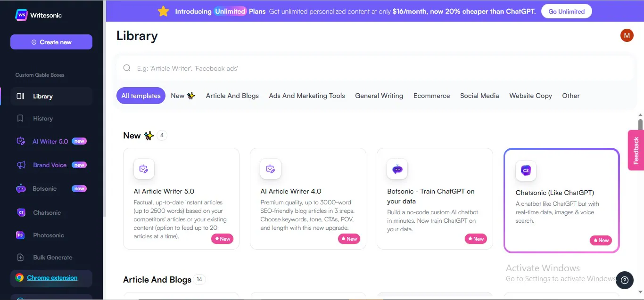Click the Writesonic logo icon
The width and height of the screenshot is (644, 300).
pos(21,15)
